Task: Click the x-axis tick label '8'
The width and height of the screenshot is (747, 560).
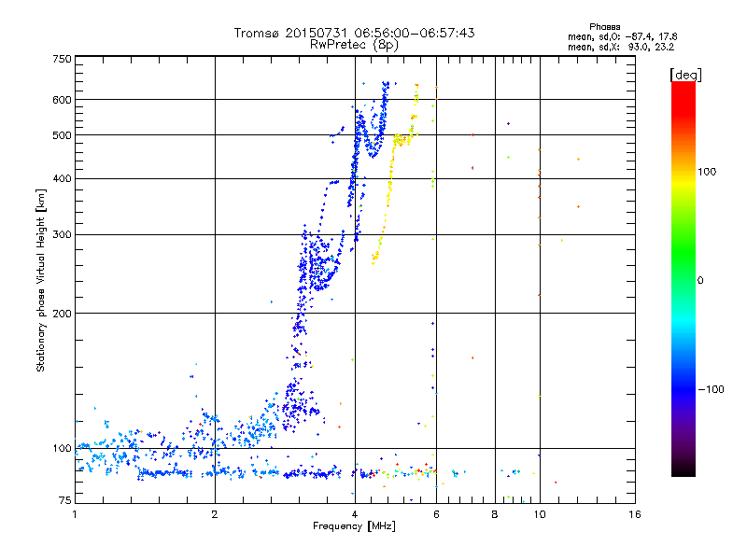Action: (495, 514)
